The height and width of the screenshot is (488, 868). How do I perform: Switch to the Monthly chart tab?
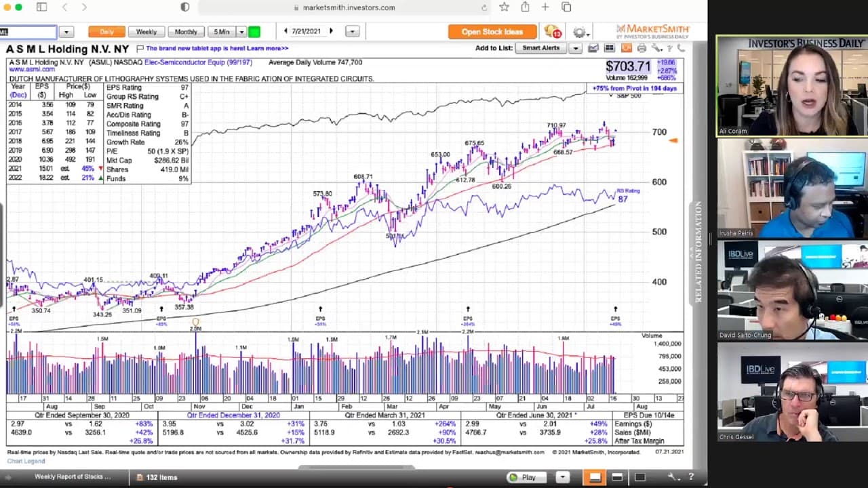pos(186,32)
